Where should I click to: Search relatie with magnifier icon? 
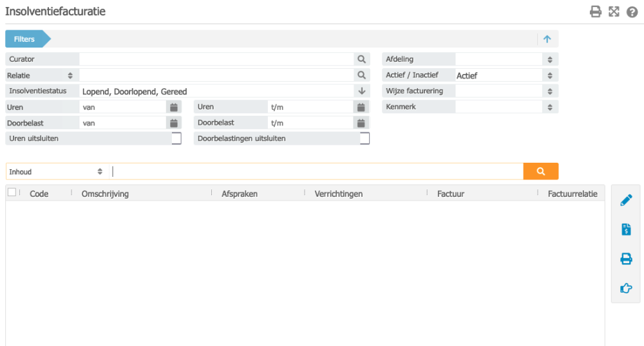361,75
